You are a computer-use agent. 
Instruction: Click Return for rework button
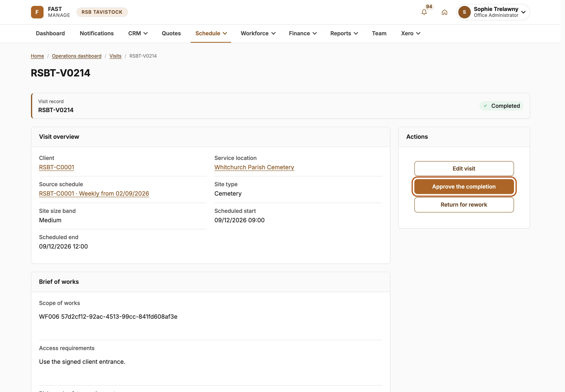(x=464, y=205)
